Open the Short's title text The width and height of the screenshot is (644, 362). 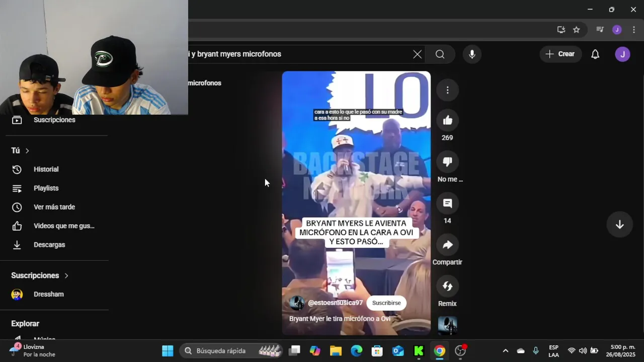coord(340,319)
